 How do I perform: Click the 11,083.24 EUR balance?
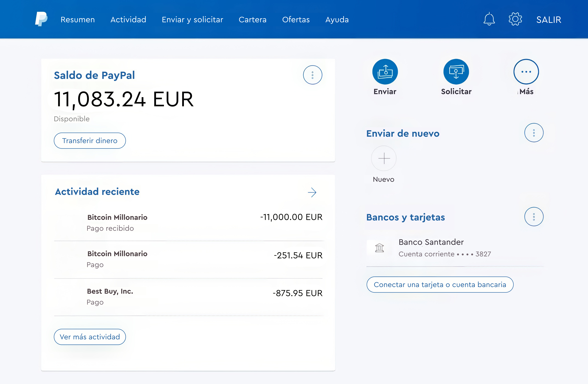pos(124,99)
